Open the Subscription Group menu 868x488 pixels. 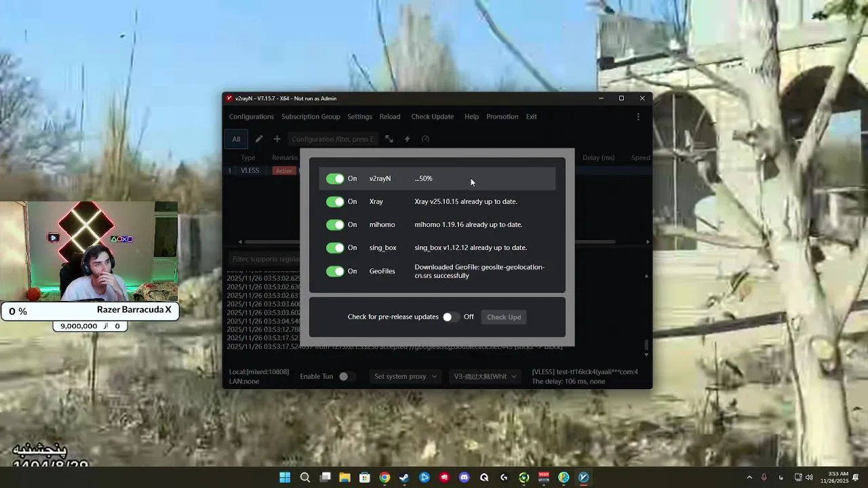[x=311, y=117]
